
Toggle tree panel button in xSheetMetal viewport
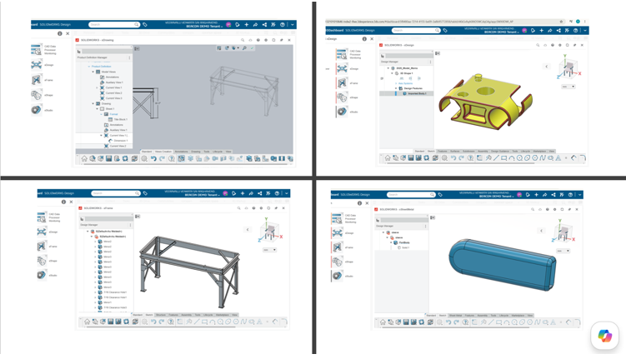(x=433, y=217)
